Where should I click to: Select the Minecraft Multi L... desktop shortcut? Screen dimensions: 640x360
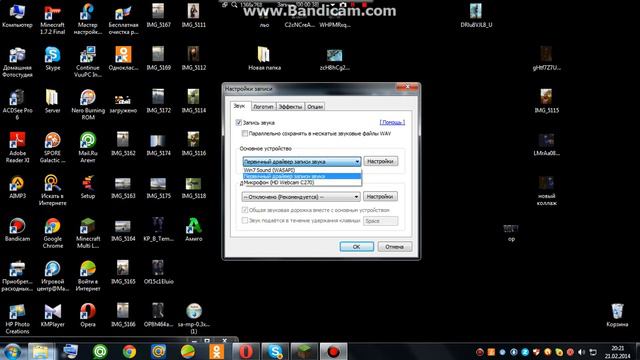pos(88,233)
